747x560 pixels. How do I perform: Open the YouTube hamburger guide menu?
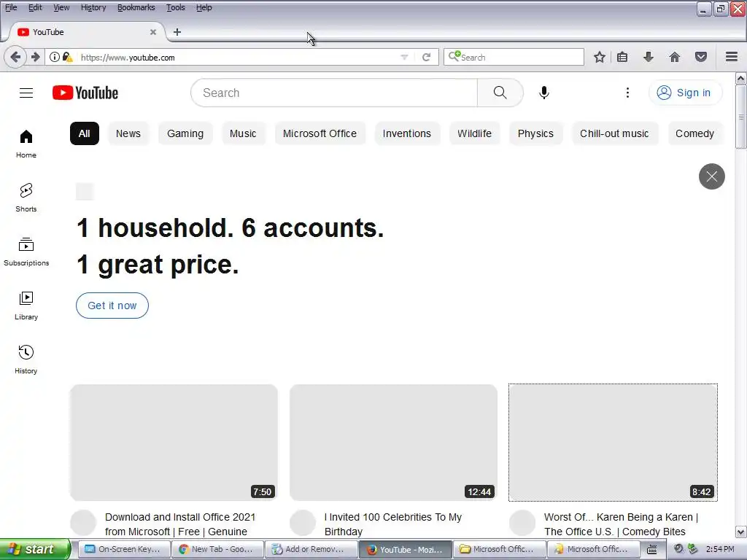(x=26, y=93)
